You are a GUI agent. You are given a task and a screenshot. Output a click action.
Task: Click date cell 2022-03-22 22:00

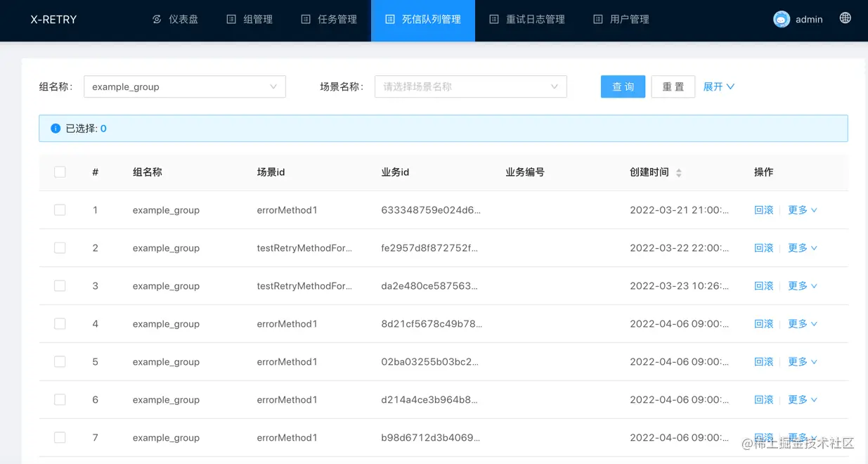pyautogui.click(x=679, y=248)
